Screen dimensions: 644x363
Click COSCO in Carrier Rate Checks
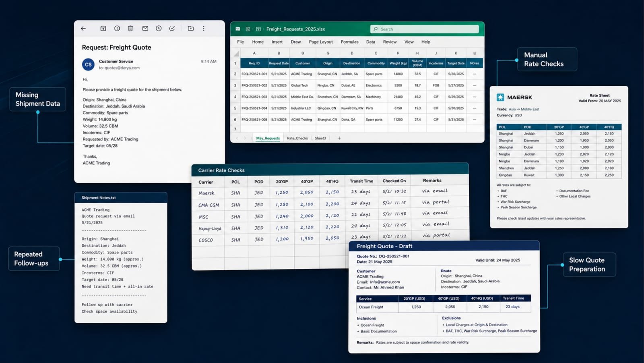(206, 240)
